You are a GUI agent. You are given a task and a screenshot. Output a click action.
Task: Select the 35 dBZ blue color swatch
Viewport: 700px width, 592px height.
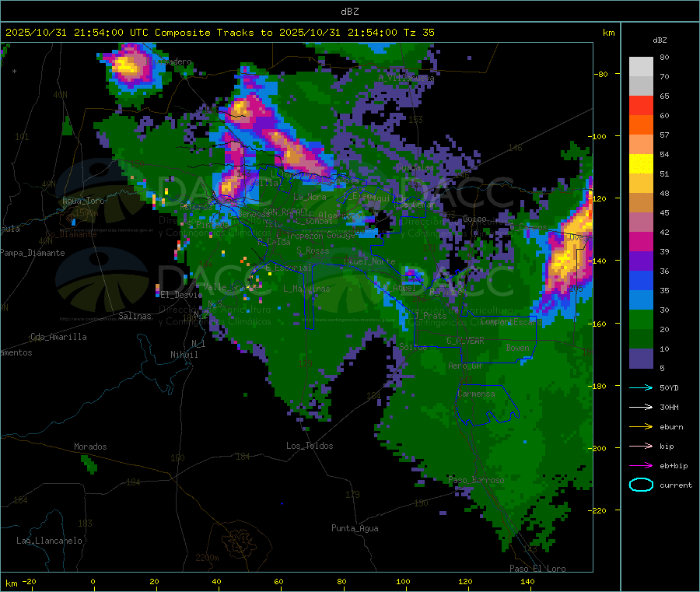(641, 280)
